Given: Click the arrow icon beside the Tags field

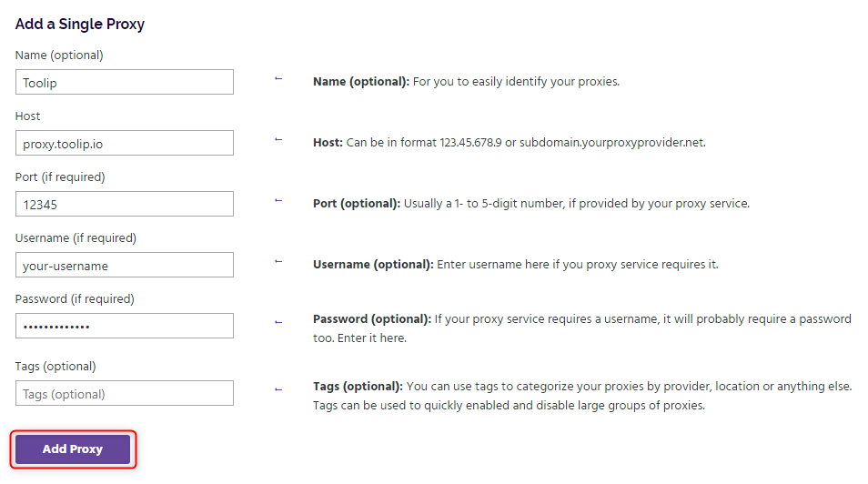Looking at the screenshot, I should [278, 389].
